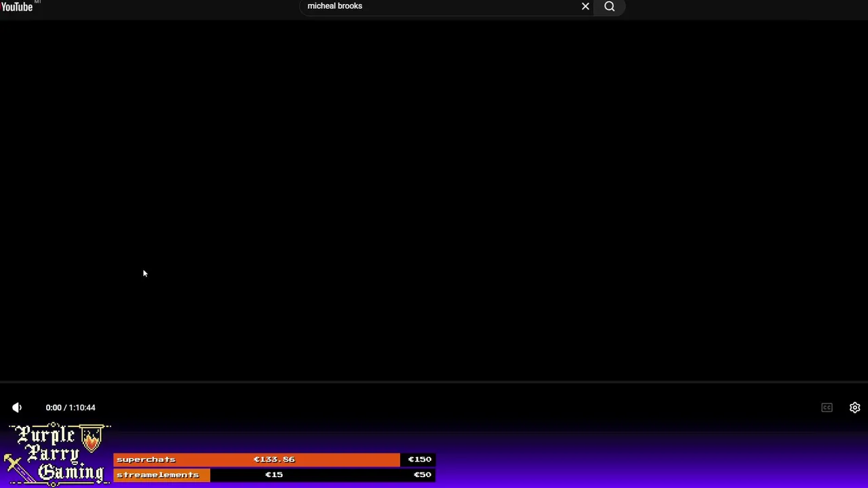Seek on the video progress bar
Image resolution: width=868 pixels, height=488 pixels.
434,382
